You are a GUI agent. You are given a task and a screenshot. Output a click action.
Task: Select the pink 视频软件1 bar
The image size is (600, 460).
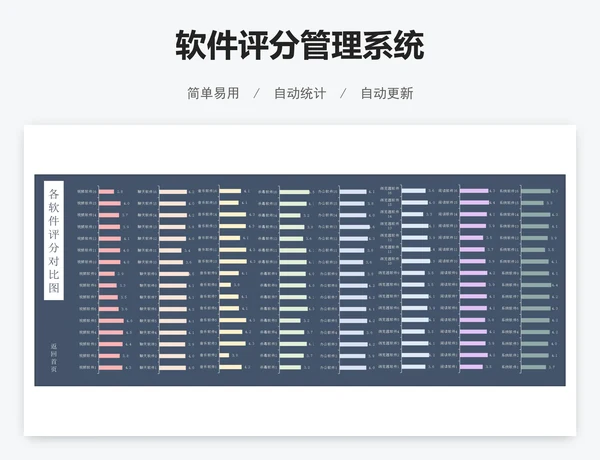point(111,367)
